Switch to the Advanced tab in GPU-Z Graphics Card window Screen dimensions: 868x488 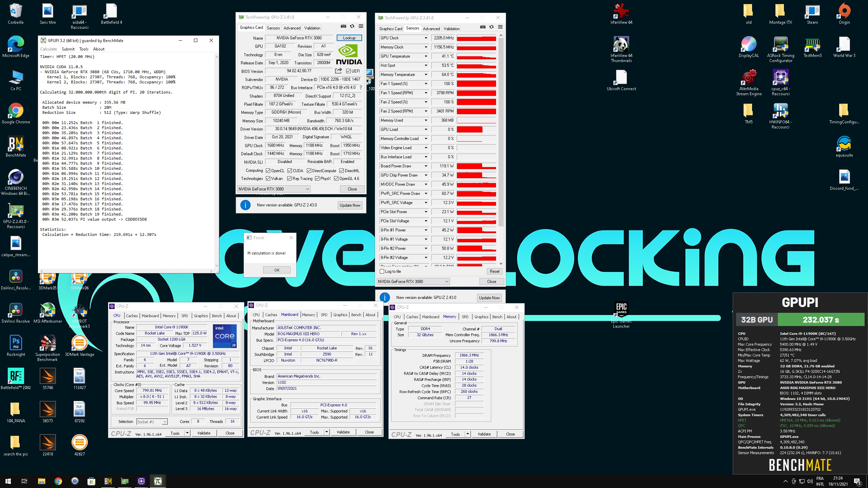292,28
